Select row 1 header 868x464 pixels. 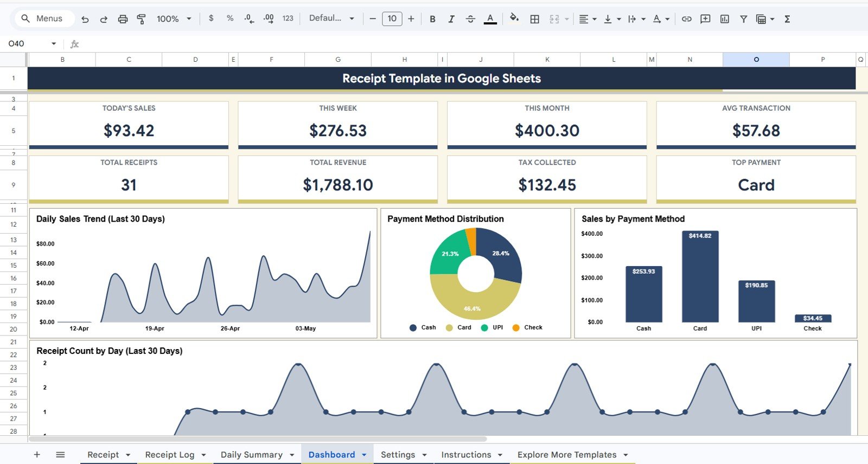click(14, 78)
